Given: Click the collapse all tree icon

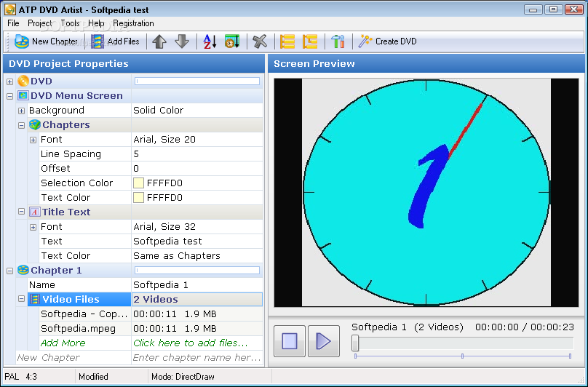Looking at the screenshot, I should click(x=310, y=41).
